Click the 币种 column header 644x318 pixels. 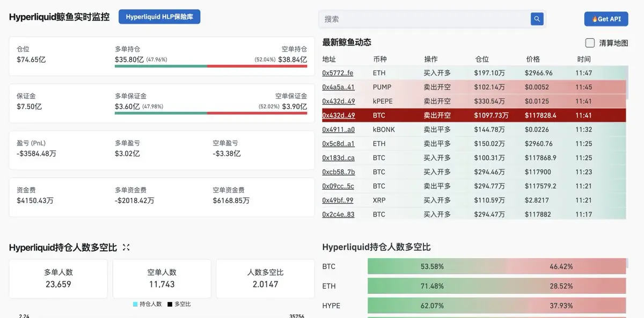[380, 59]
